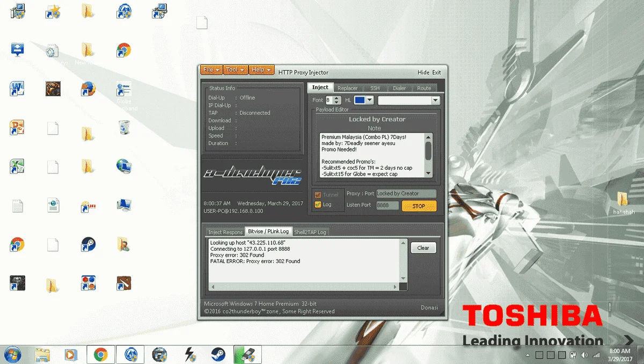Viewport: 644px width, 364px height.
Task: Toggle the Tunnel checkbox
Action: pyautogui.click(x=318, y=195)
